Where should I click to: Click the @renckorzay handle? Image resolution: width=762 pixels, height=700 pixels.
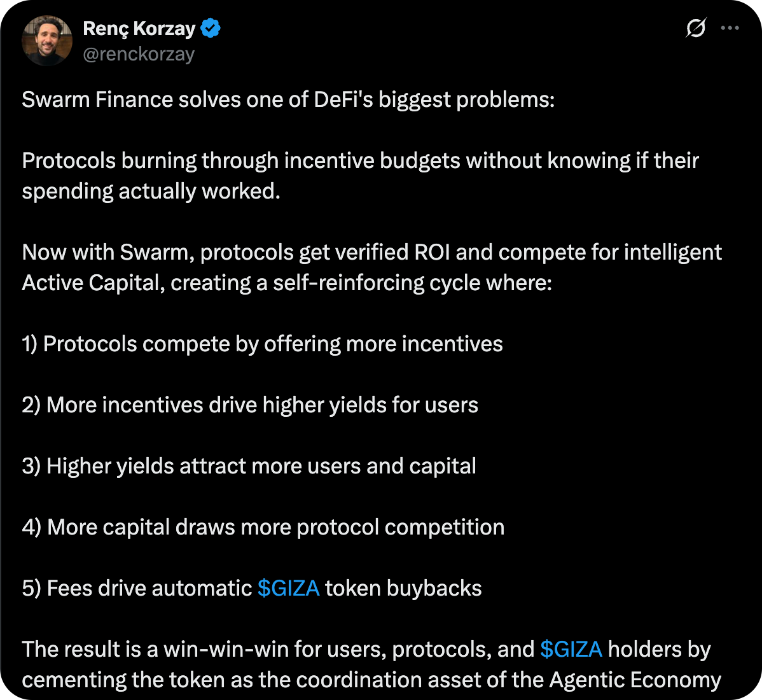coord(139,55)
